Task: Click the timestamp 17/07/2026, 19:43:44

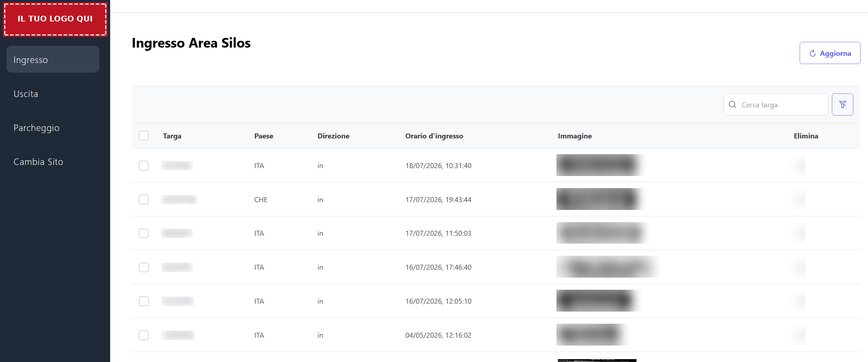Action: coord(438,200)
